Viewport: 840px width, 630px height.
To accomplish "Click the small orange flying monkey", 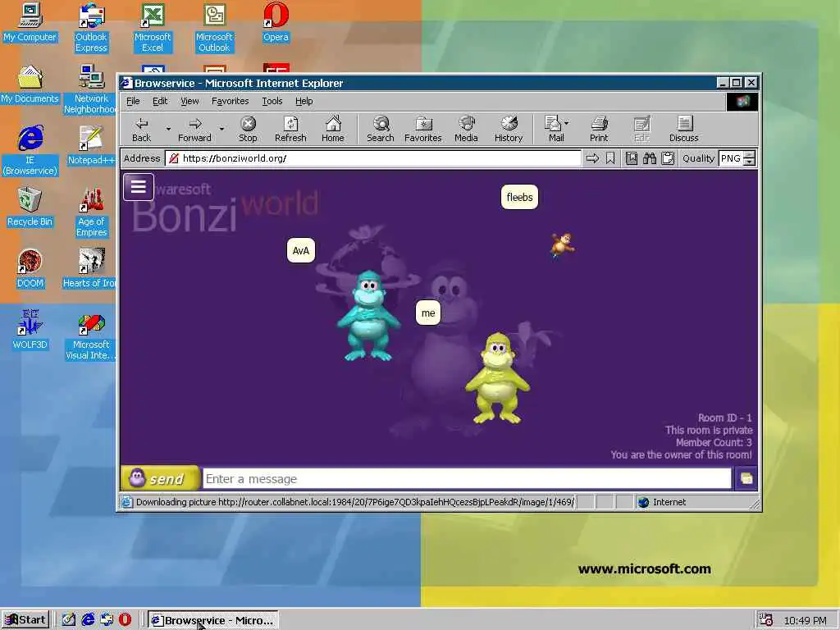I will [x=562, y=244].
